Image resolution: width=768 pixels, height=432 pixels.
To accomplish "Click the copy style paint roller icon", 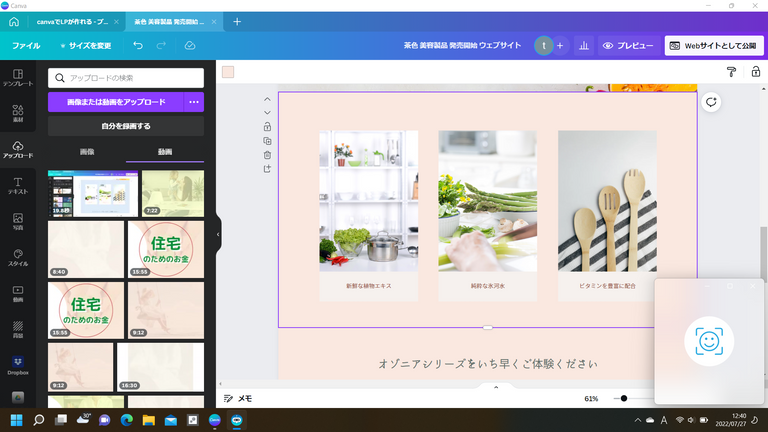I will click(731, 72).
